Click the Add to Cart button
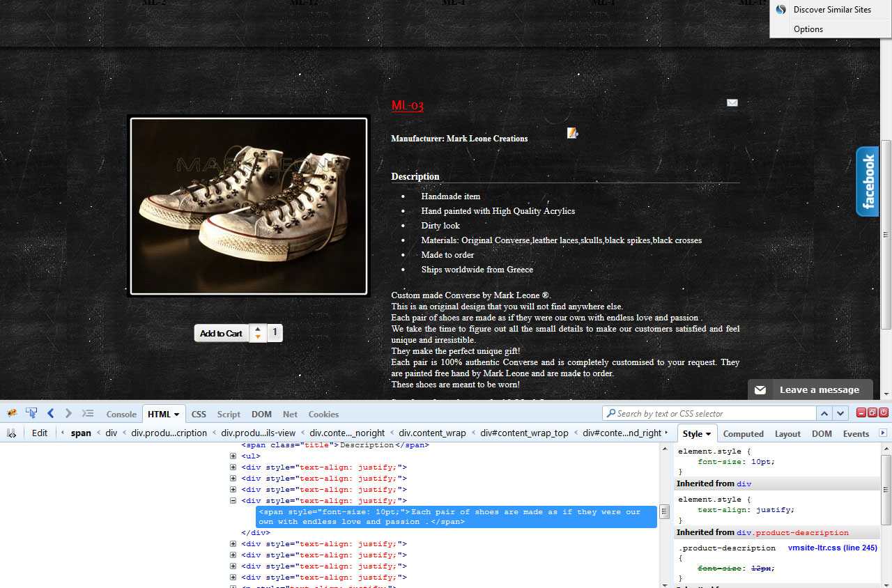 pos(221,334)
